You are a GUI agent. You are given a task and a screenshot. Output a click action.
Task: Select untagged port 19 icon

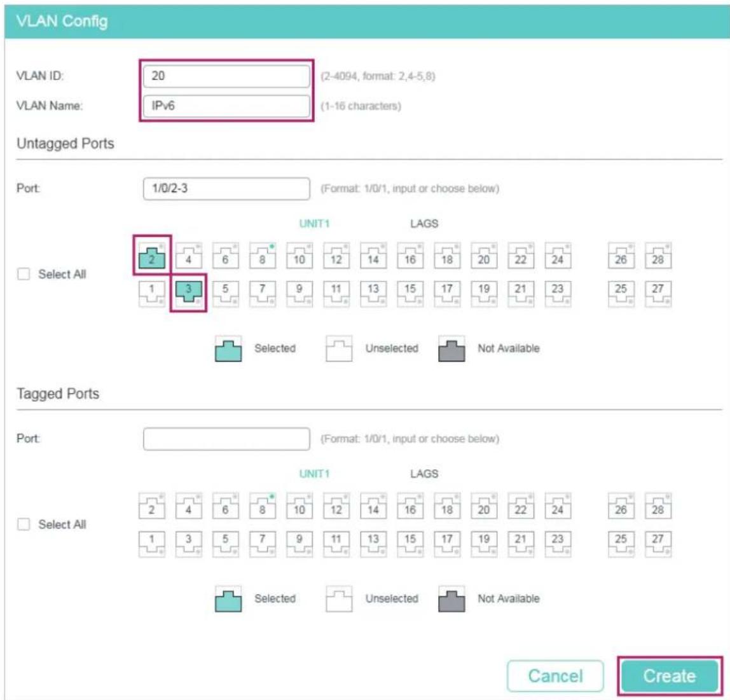(484, 293)
